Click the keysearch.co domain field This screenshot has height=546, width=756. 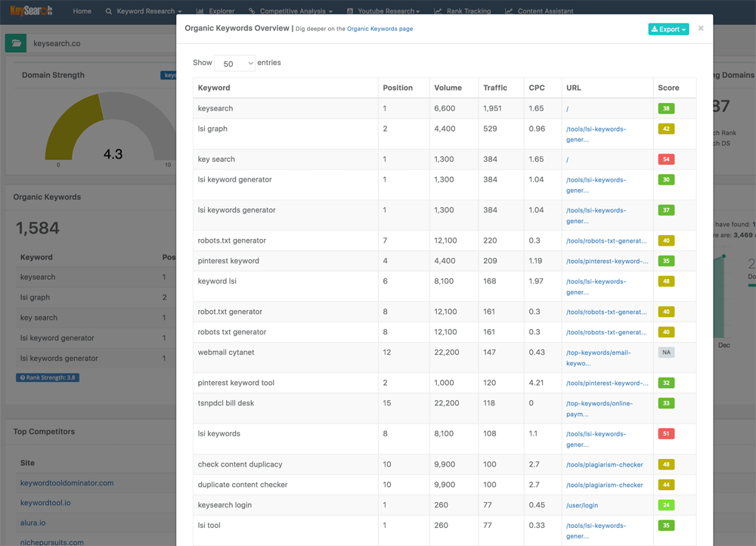click(x=101, y=43)
